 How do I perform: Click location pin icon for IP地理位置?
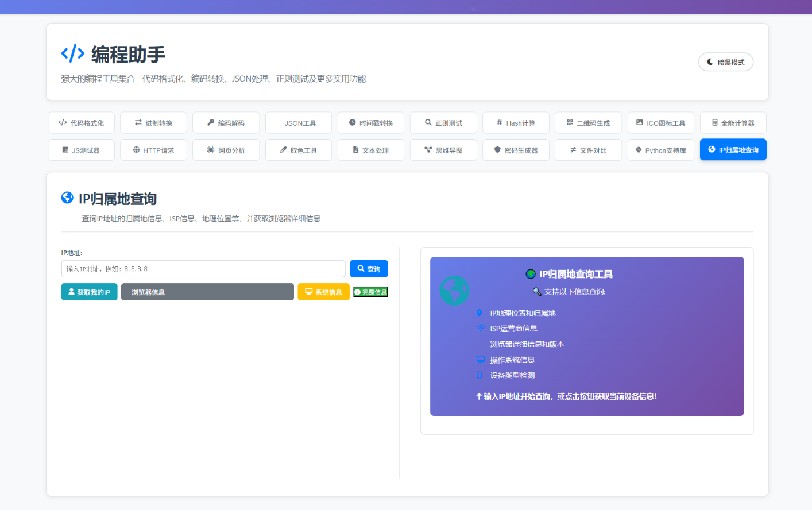coord(480,313)
